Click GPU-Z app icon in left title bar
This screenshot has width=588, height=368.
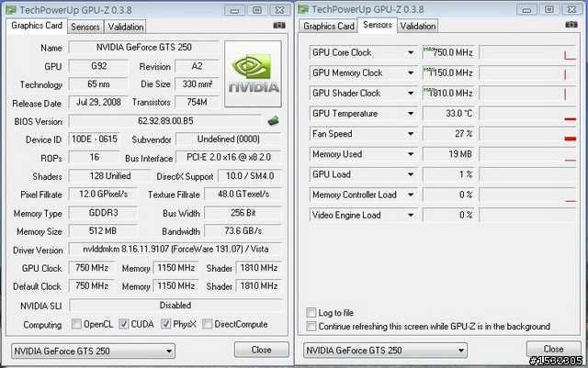click(11, 10)
